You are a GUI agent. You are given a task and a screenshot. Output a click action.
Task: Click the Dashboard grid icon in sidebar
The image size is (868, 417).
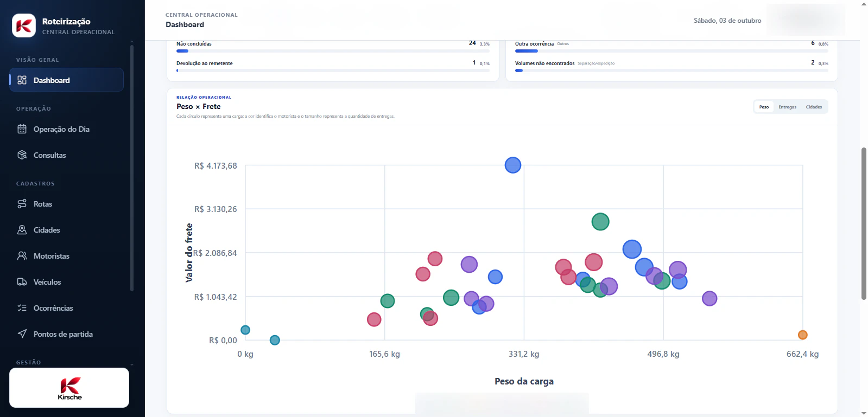[22, 80]
